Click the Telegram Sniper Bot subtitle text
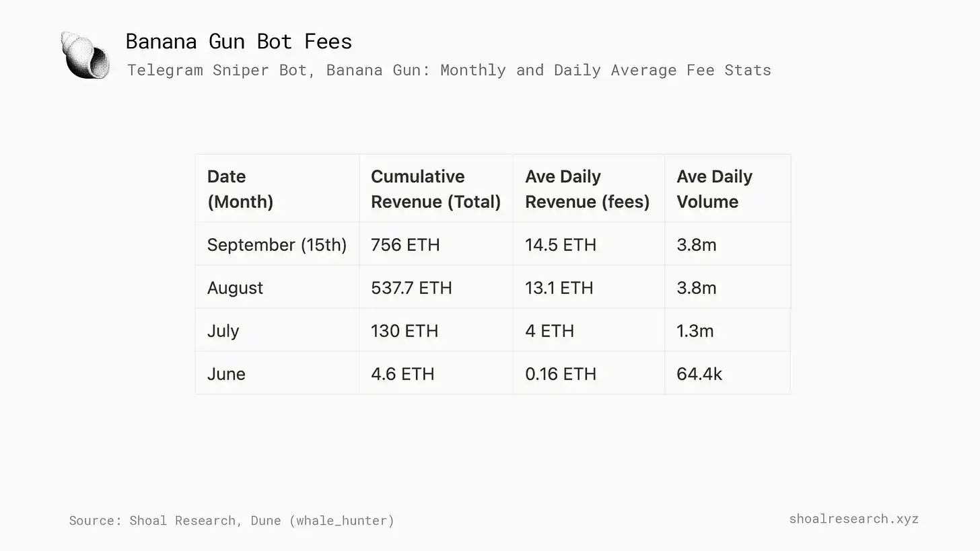The height and width of the screenshot is (551, 980). (448, 70)
